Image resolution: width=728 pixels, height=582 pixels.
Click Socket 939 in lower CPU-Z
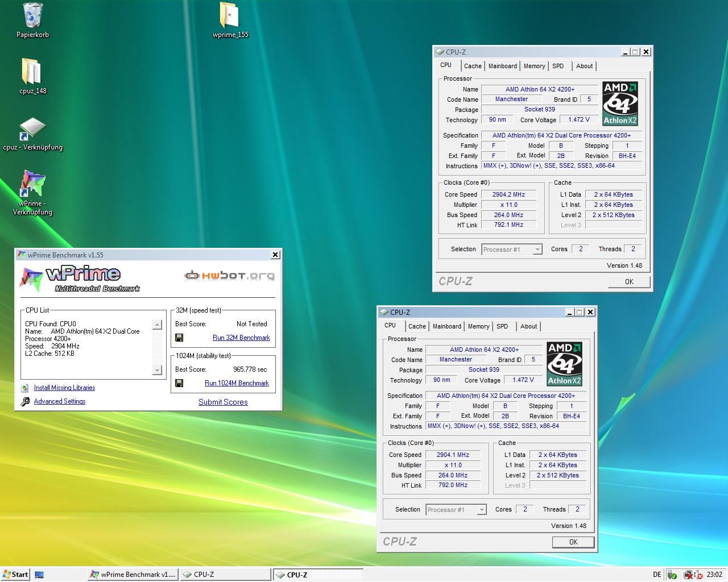484,369
